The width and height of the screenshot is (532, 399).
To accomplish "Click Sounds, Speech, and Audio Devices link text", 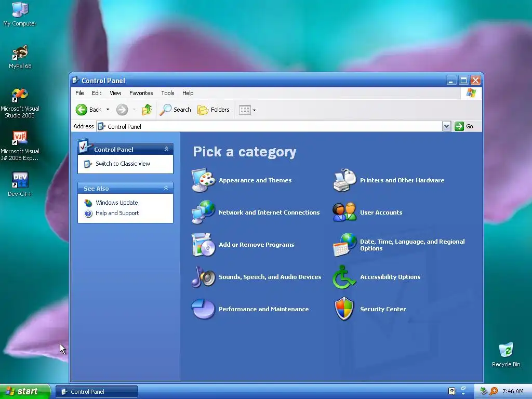I will pyautogui.click(x=270, y=277).
